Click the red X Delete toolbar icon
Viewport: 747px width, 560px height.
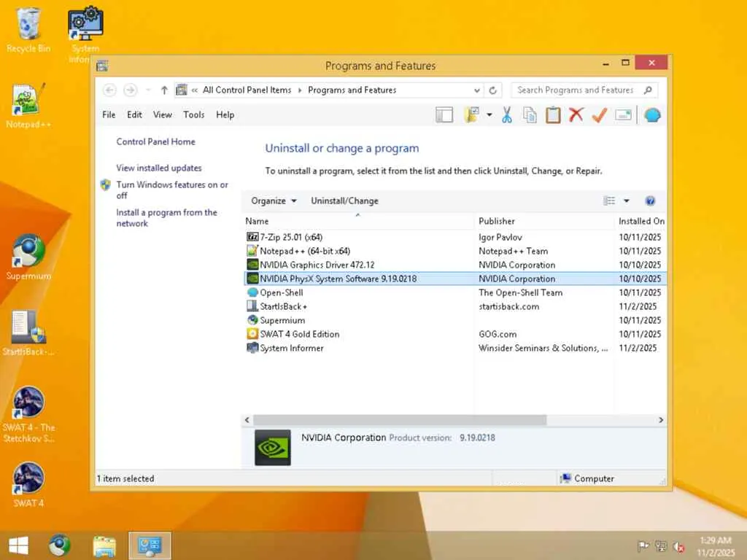pyautogui.click(x=576, y=114)
